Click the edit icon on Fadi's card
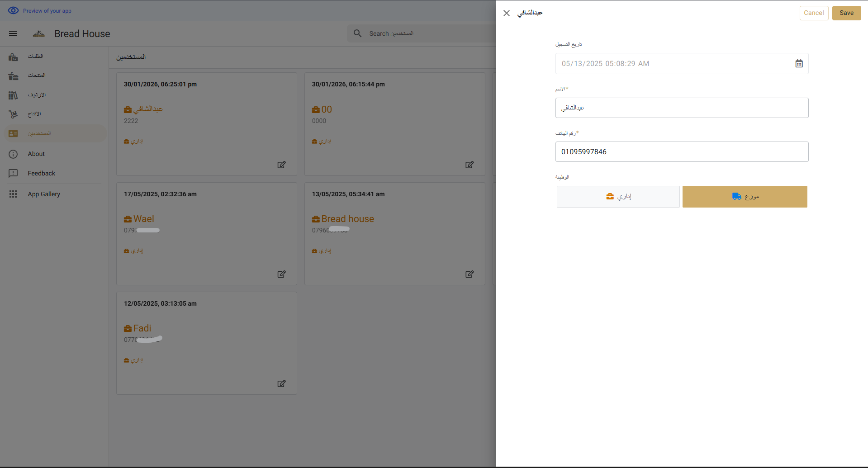This screenshot has height=468, width=868. coord(281,383)
